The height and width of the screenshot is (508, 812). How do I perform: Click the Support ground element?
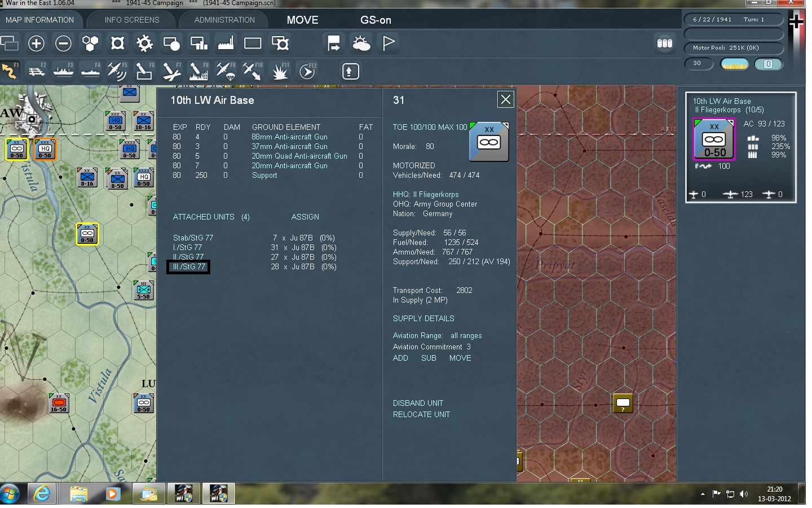coord(264,175)
